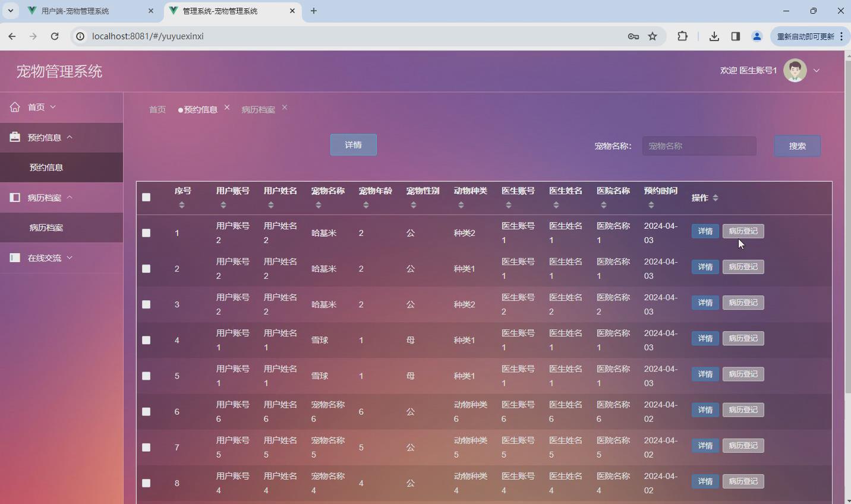Toggle the select-all checkbox in table header

(x=146, y=197)
